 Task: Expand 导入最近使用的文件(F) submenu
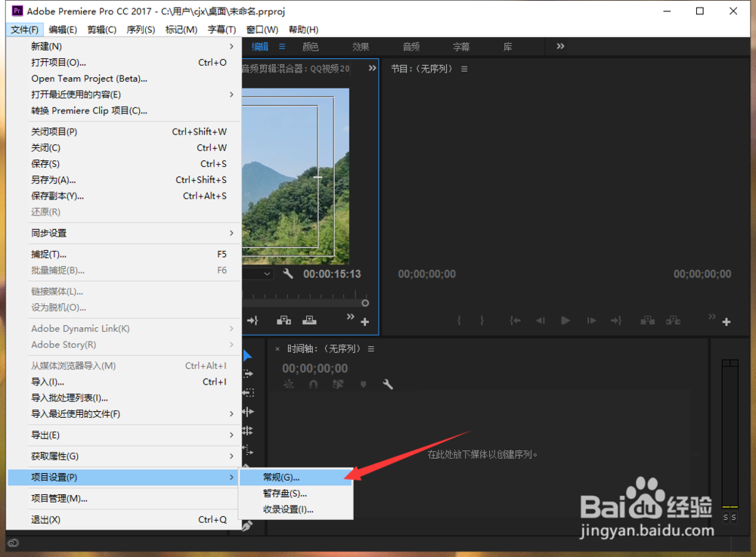(125, 414)
